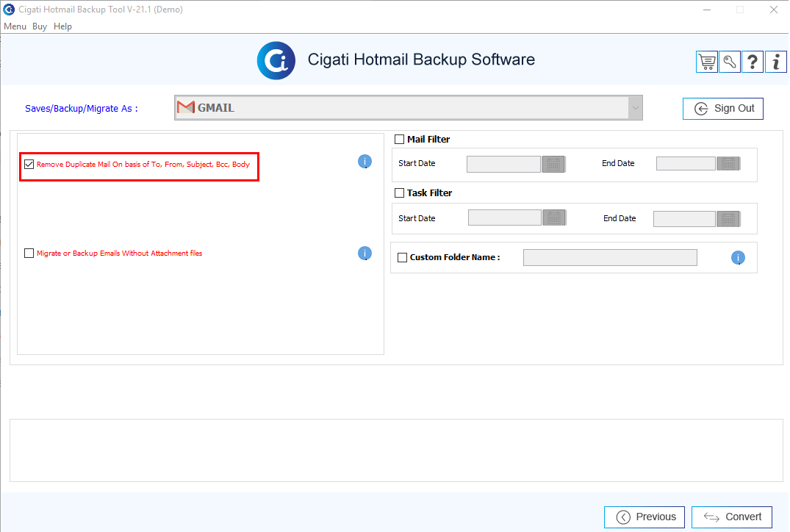Open the Menu menu
This screenshot has width=790, height=532.
point(15,26)
